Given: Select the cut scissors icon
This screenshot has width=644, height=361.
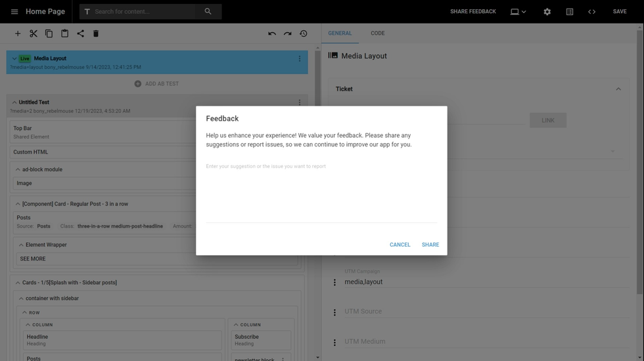Looking at the screenshot, I should coord(34,33).
